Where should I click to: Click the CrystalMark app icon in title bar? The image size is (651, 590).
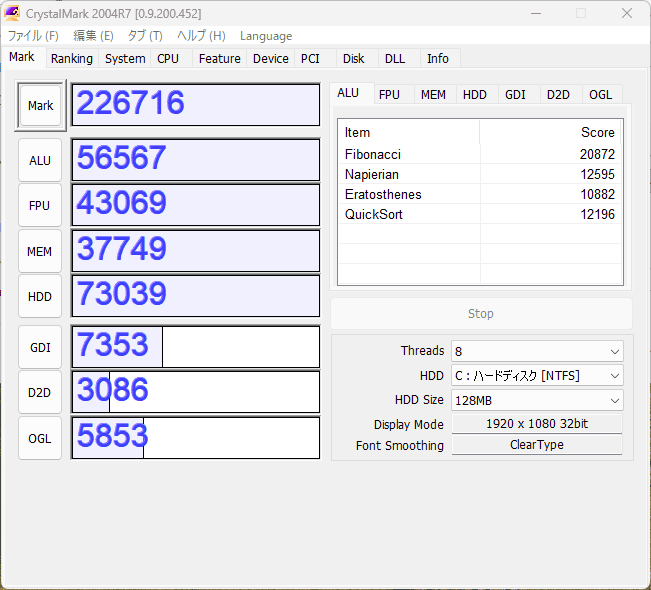click(12, 13)
